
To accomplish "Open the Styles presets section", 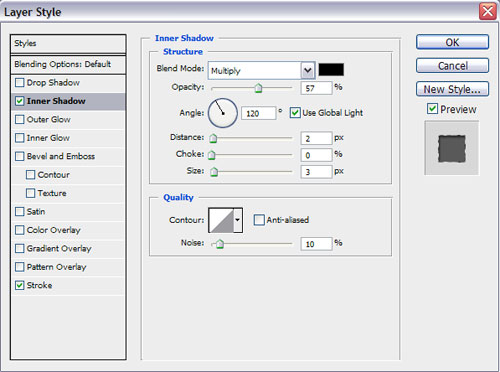I will (68, 43).
